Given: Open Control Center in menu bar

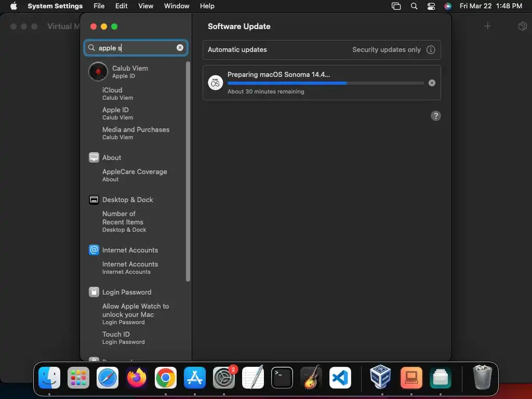Looking at the screenshot, I should 431,6.
